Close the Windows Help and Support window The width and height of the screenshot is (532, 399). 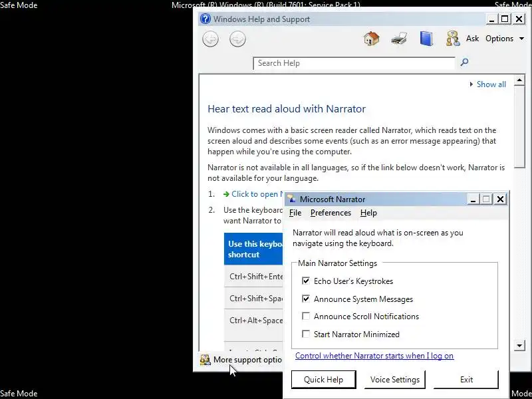519,19
